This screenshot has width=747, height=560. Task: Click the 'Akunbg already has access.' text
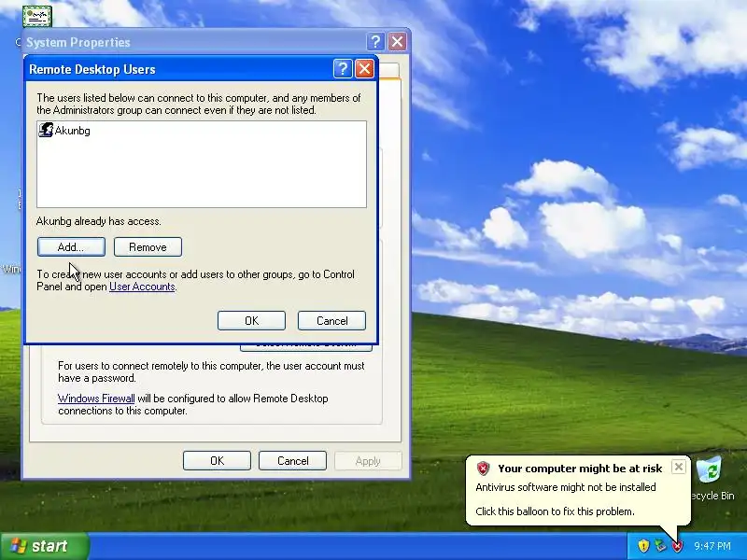point(99,221)
